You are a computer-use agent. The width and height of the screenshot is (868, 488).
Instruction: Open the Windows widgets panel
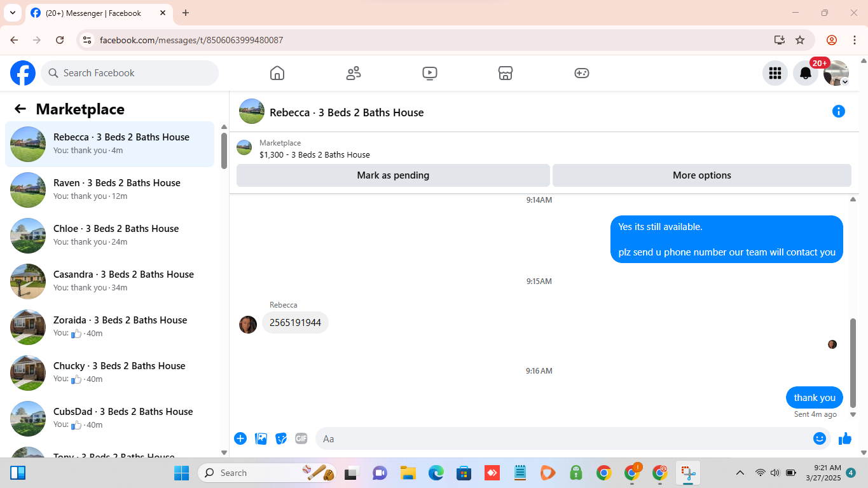[18, 473]
